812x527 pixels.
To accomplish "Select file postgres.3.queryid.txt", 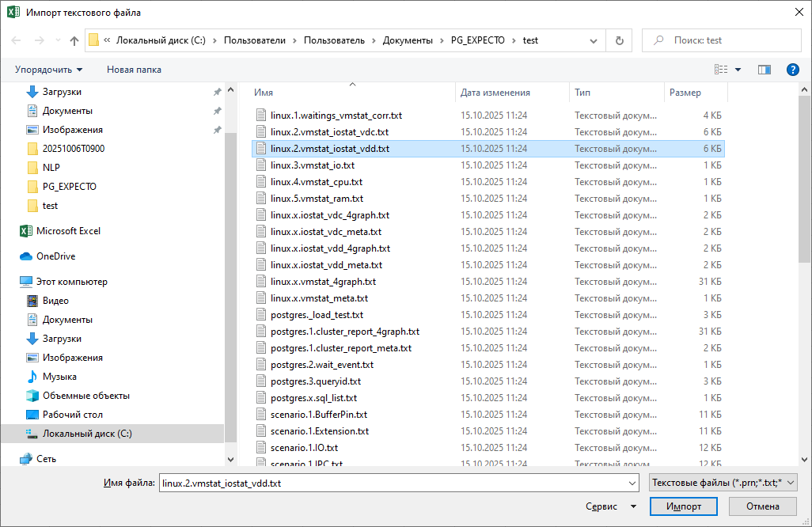I will pos(315,381).
